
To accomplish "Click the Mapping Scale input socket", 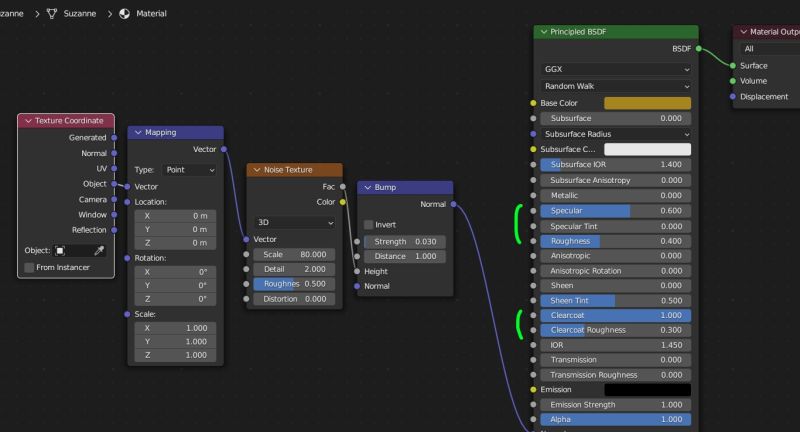I will (127, 314).
